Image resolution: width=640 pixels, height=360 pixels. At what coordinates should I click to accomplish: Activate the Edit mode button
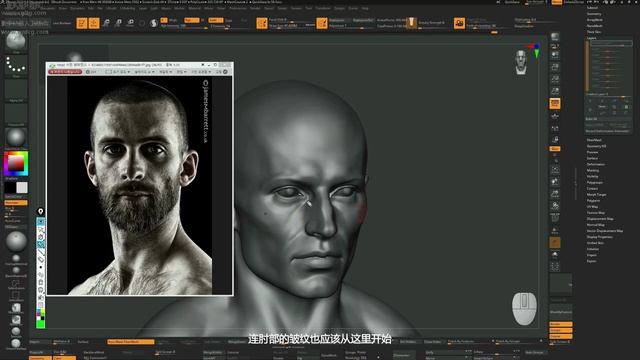click(82, 23)
